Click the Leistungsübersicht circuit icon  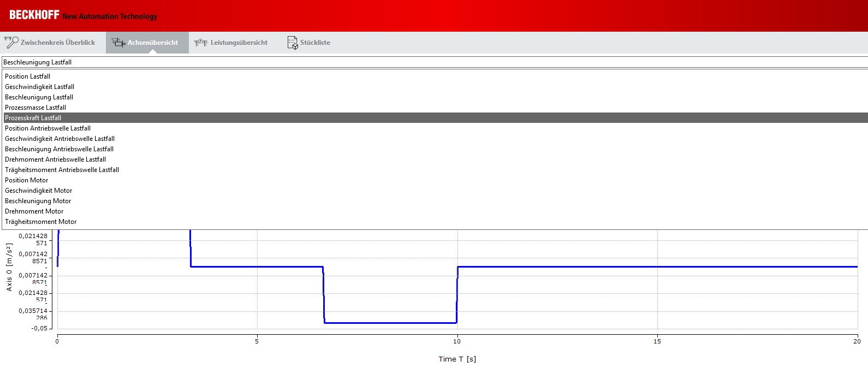[201, 42]
